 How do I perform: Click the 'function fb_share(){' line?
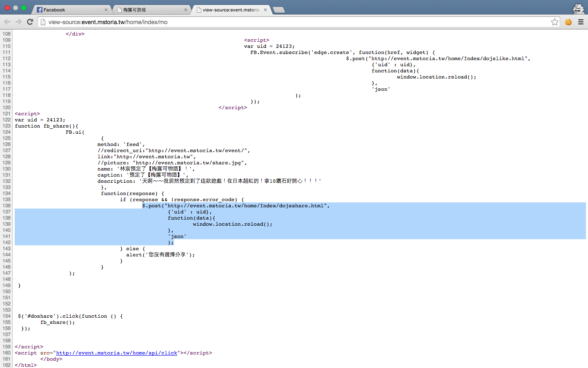click(x=47, y=126)
